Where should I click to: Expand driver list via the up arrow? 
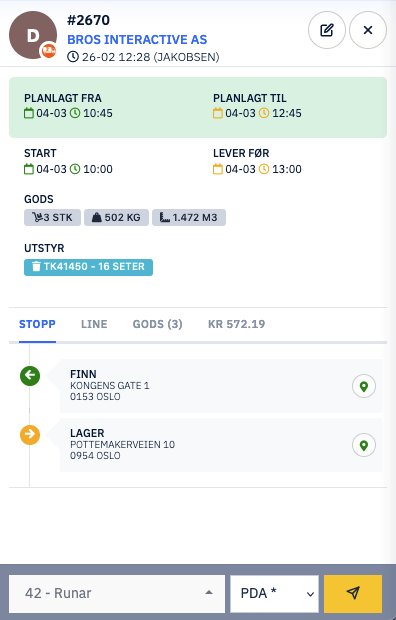click(x=209, y=593)
